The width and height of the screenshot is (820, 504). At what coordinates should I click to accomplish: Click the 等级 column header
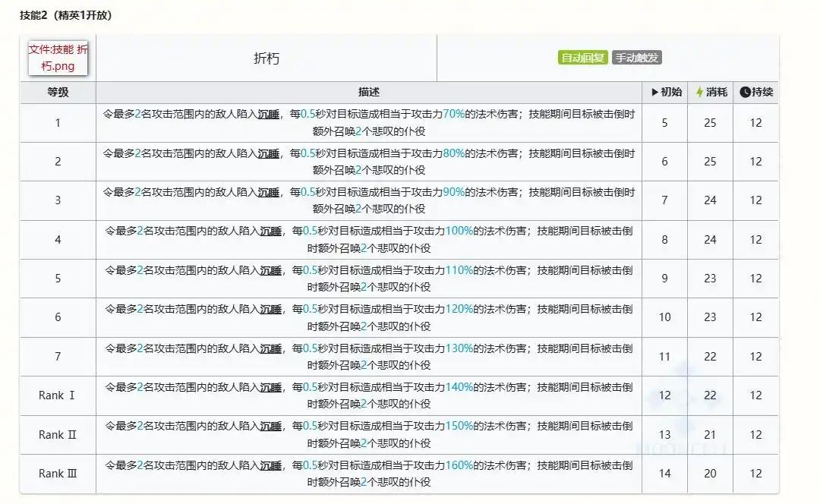(x=58, y=93)
